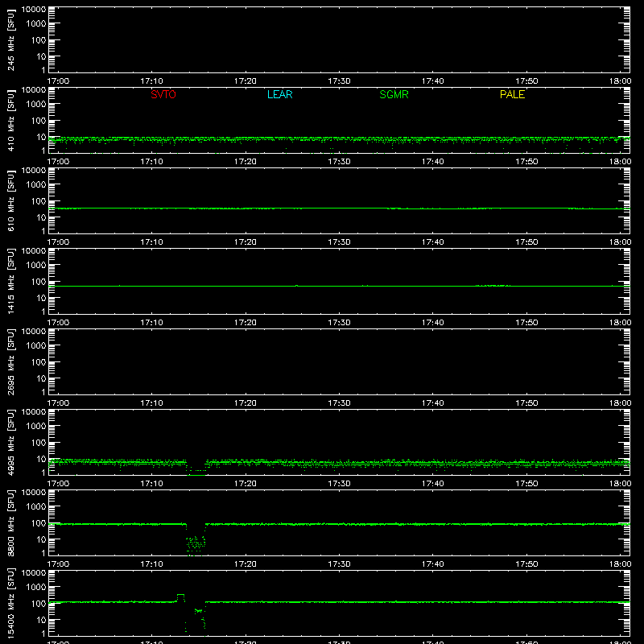Click the gap in the 4995 MHz trace
644x644 pixels.
pos(196,469)
